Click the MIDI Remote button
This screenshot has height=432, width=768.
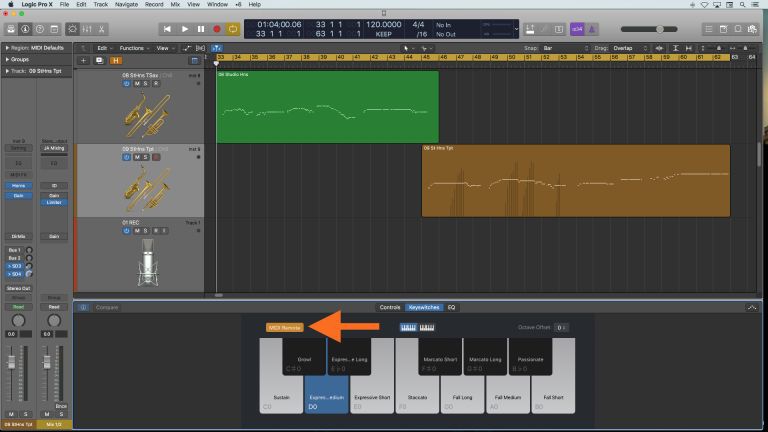coord(285,327)
